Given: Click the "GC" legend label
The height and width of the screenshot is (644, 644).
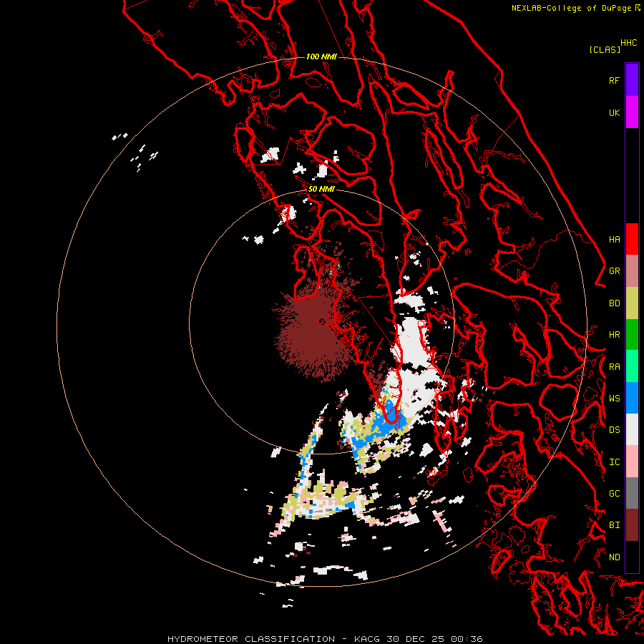Looking at the screenshot, I should coord(614,493).
